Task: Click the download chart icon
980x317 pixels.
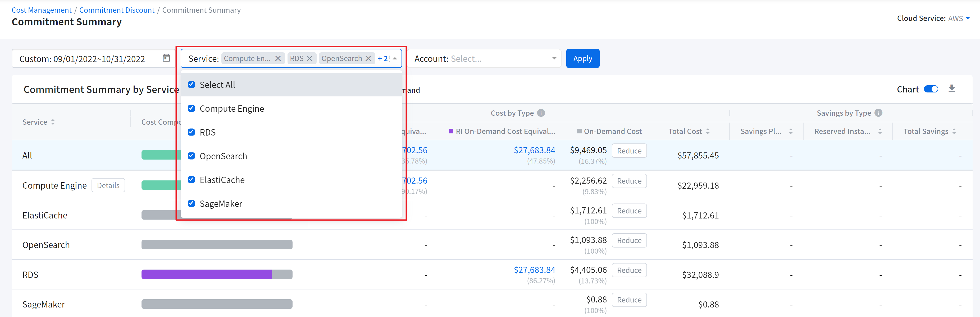Action: (951, 88)
